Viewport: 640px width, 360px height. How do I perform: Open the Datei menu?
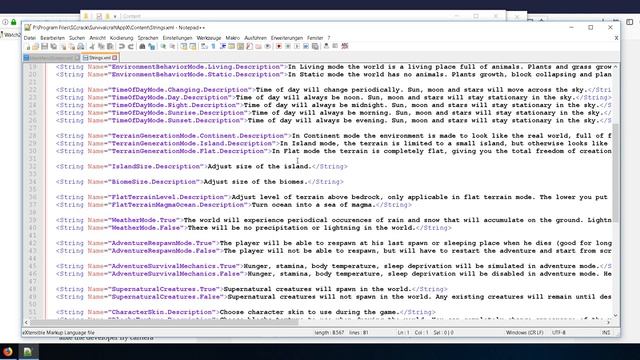(x=29, y=38)
